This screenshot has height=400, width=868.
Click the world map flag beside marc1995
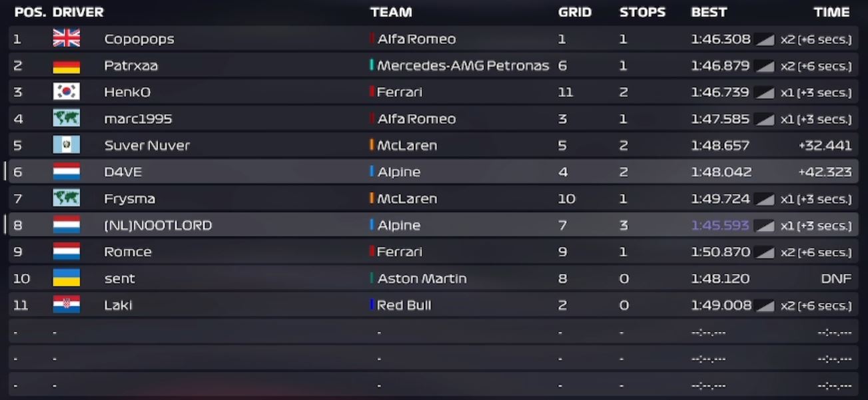click(x=66, y=118)
